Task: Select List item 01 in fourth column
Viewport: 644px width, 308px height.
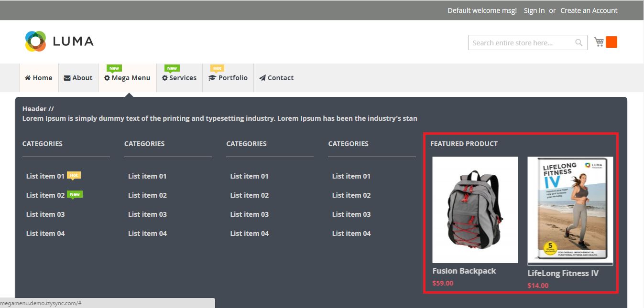Action: pos(351,176)
